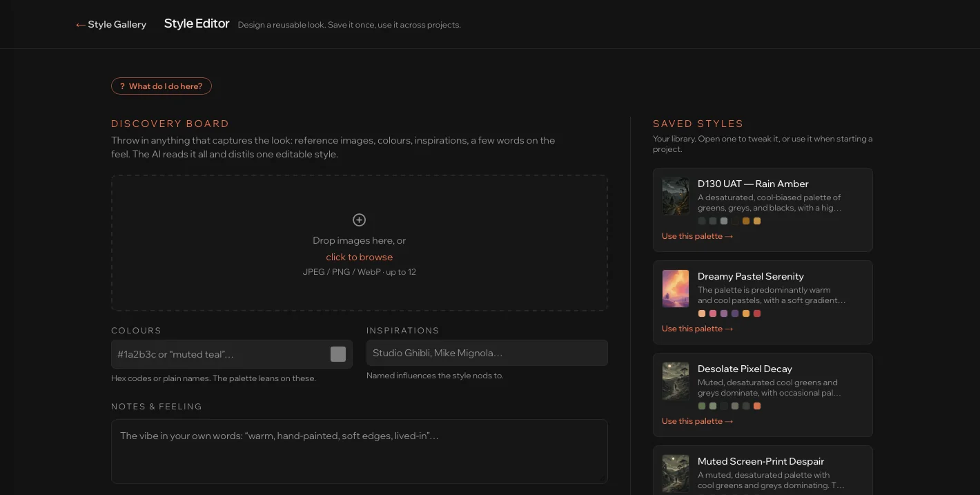Click the coral orange dot in Desolate Pixel Decay
Image resolution: width=980 pixels, height=495 pixels.
[x=757, y=406]
